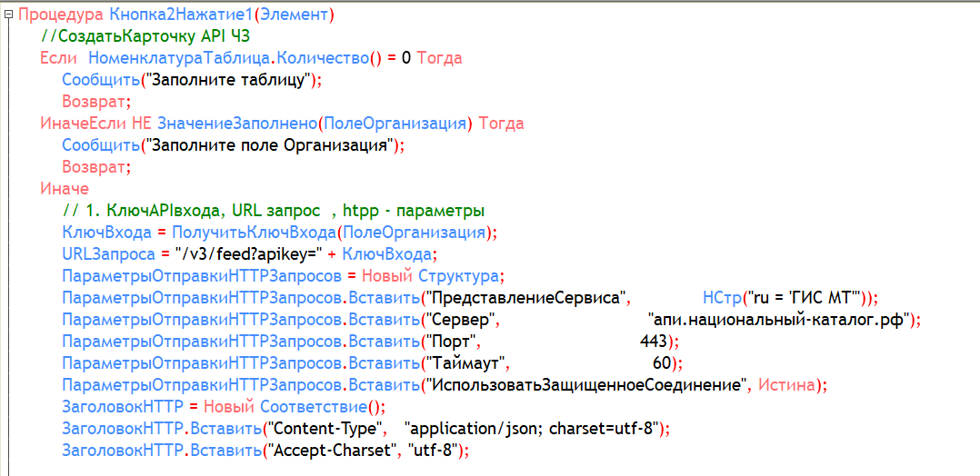Viewport: 980px width, 476px height.
Task: Click the 'Порт' string key
Action: pyautogui.click(x=451, y=342)
